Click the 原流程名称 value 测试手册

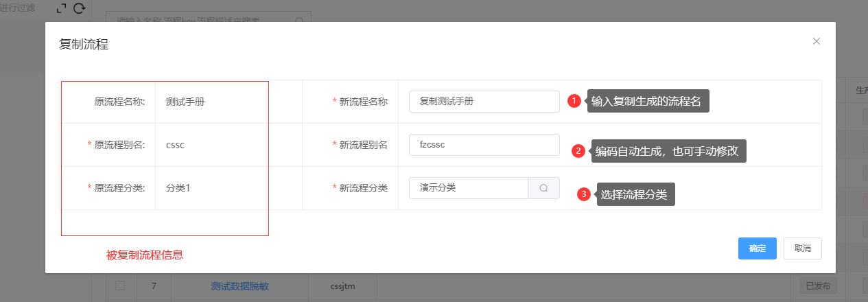click(185, 102)
